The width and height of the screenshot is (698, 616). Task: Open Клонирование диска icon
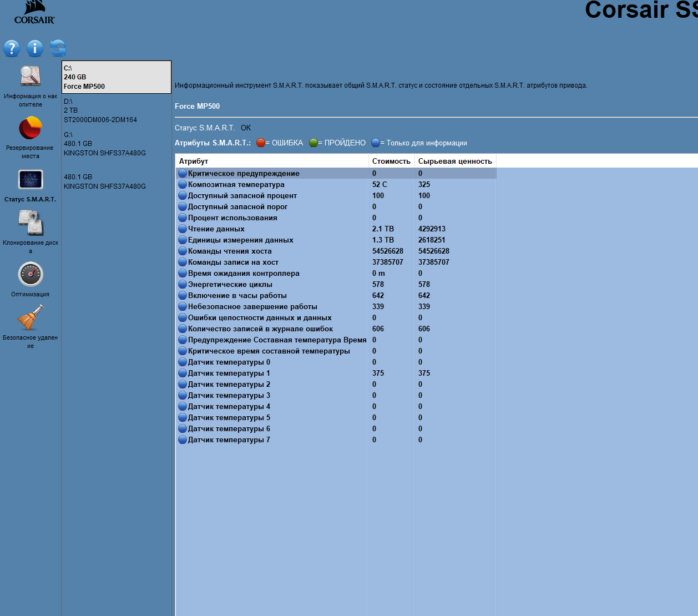point(31,223)
